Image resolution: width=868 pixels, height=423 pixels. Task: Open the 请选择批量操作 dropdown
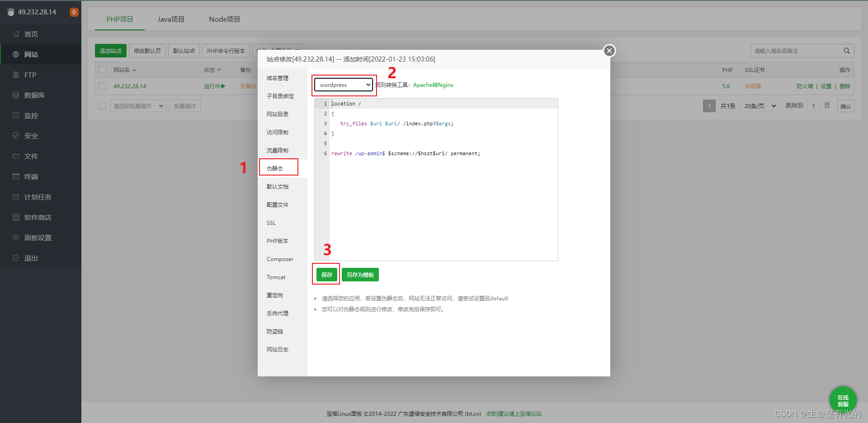(x=138, y=106)
